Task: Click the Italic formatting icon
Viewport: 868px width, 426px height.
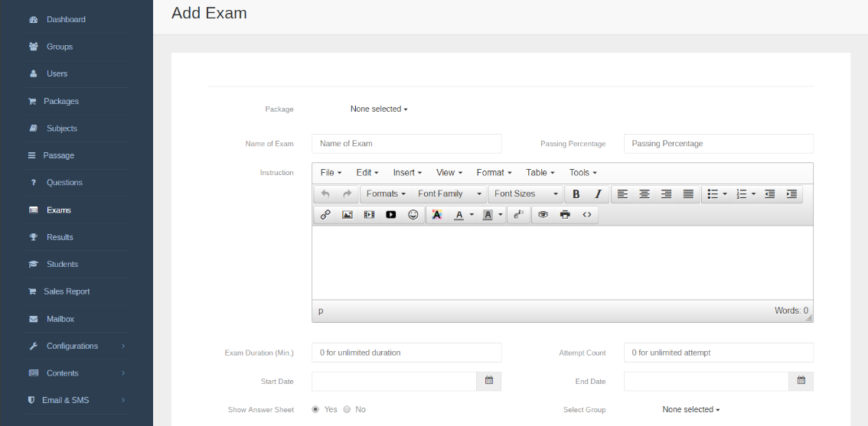Action: (x=598, y=194)
